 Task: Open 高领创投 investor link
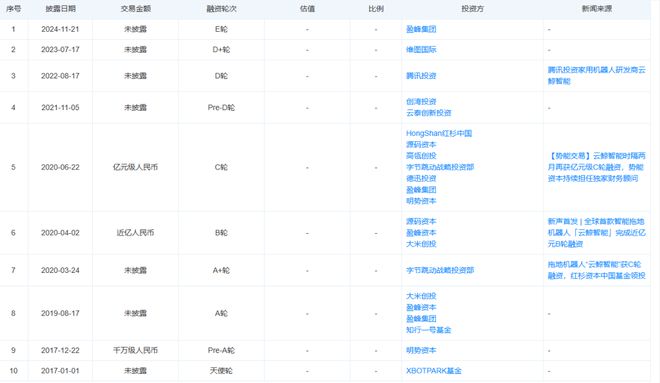[x=421, y=156]
